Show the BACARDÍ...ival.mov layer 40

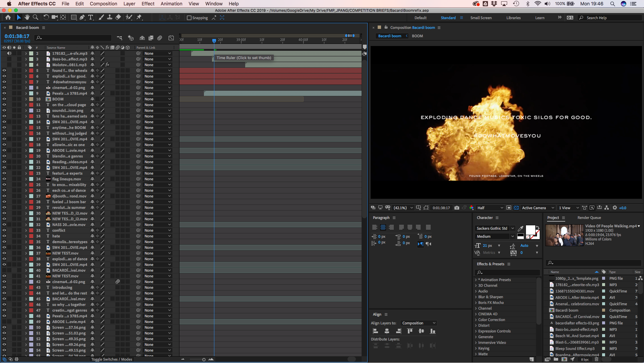point(4,270)
